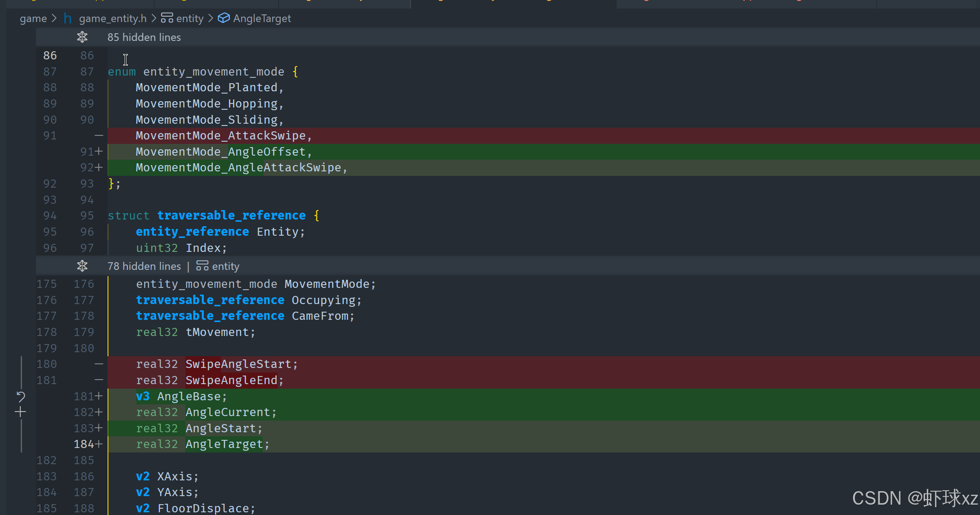Viewport: 980px width, 515px height.
Task: Jump to entity from the 78 hidden lines bar
Action: pyautogui.click(x=225, y=266)
